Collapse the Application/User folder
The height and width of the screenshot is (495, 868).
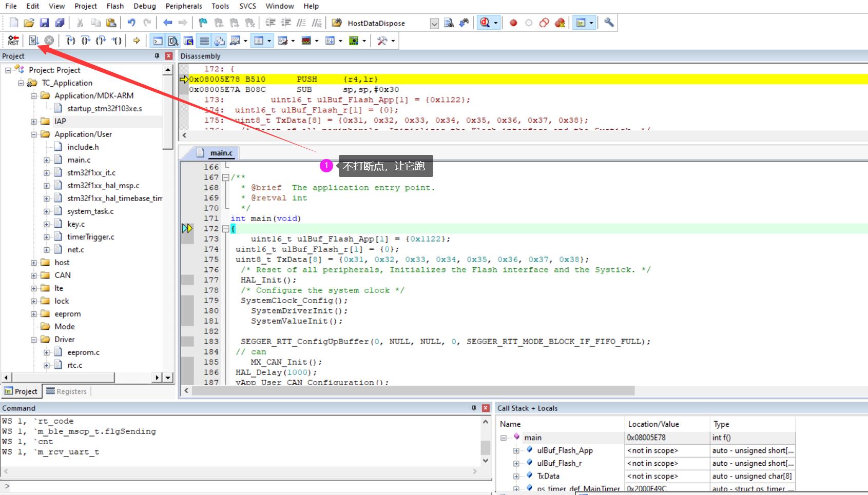[34, 134]
